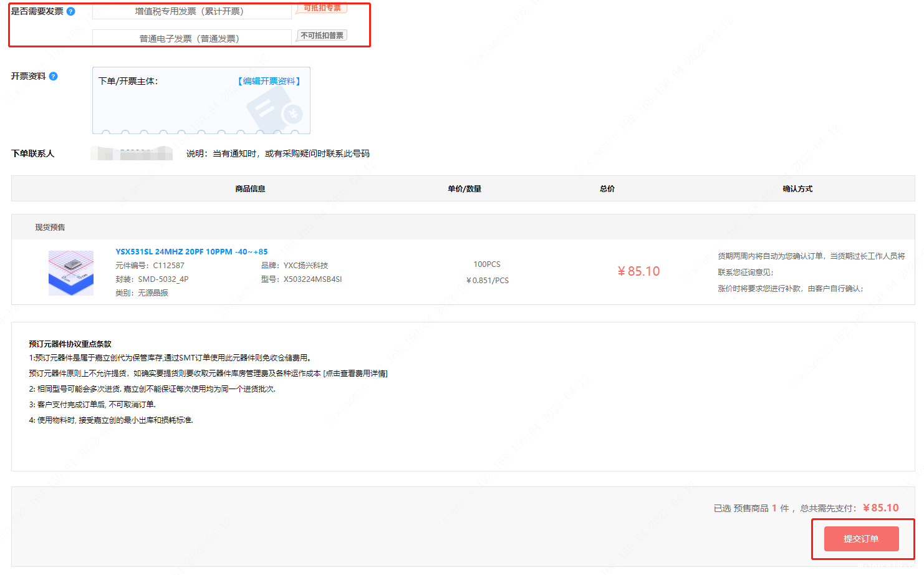
Task: Click the 点击查看费用详情 link
Action: tap(355, 374)
